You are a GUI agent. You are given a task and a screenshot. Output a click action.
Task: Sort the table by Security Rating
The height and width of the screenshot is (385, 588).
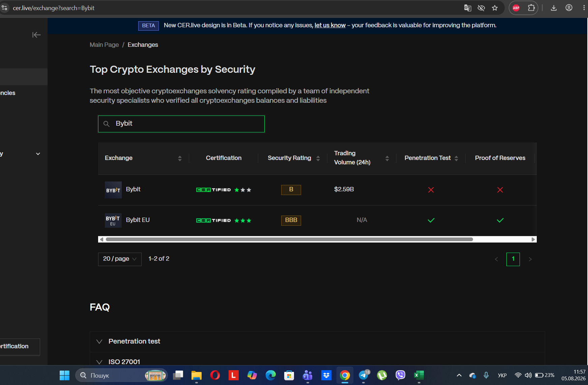[x=318, y=158]
